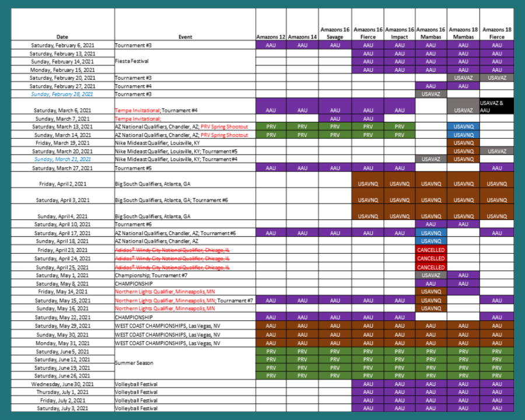Select the CANCELLED cell for April 23
This screenshot has height=420, width=525.
(x=430, y=250)
